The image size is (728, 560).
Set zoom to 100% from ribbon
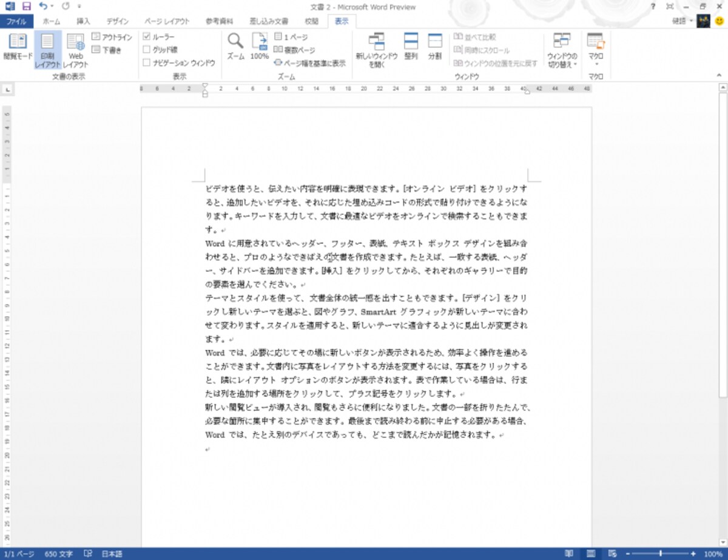pyautogui.click(x=260, y=47)
